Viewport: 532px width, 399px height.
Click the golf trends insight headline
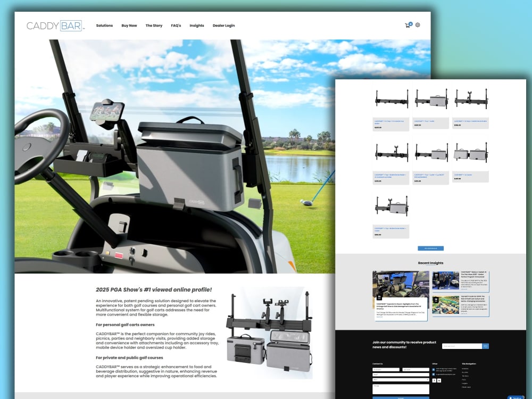point(473,299)
